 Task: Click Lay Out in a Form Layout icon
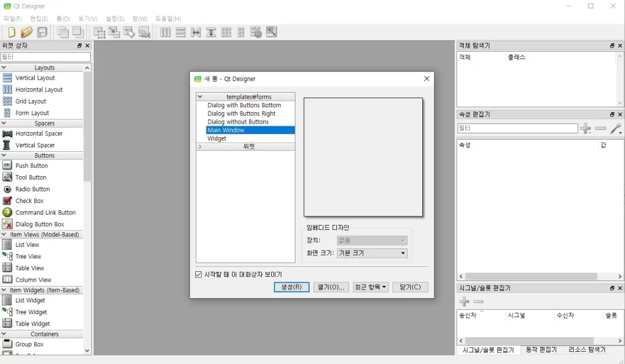[240, 32]
